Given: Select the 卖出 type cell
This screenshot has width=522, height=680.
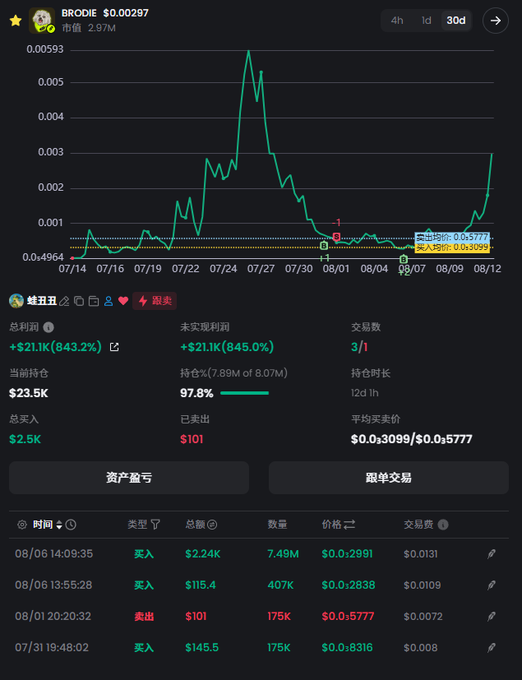Looking at the screenshot, I should [x=144, y=616].
